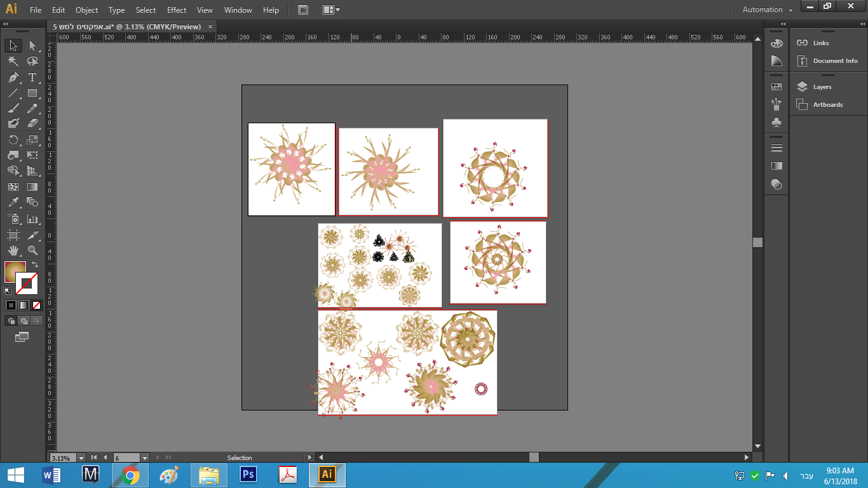Choose the Zoom tool in toolbox
The width and height of the screenshot is (868, 488).
pyautogui.click(x=32, y=250)
